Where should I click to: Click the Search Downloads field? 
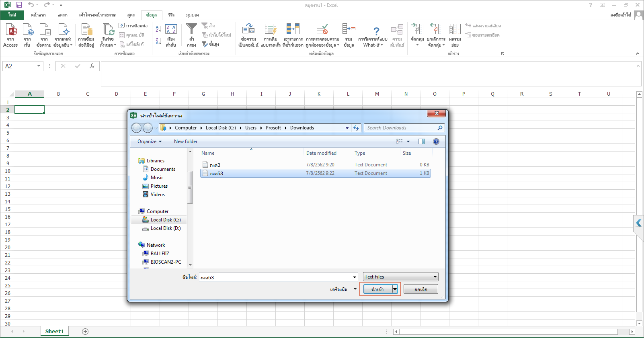point(404,128)
